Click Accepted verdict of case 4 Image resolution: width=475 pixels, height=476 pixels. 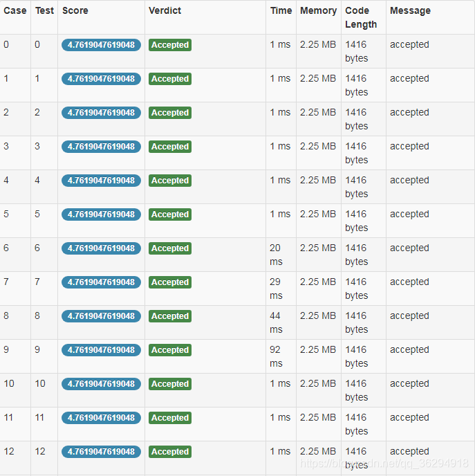click(170, 181)
